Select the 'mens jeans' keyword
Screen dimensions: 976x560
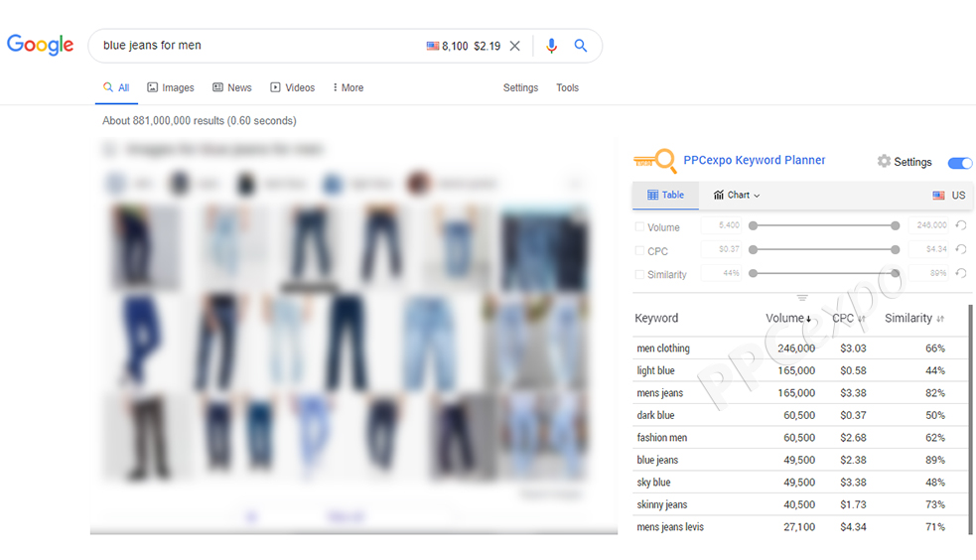(660, 393)
